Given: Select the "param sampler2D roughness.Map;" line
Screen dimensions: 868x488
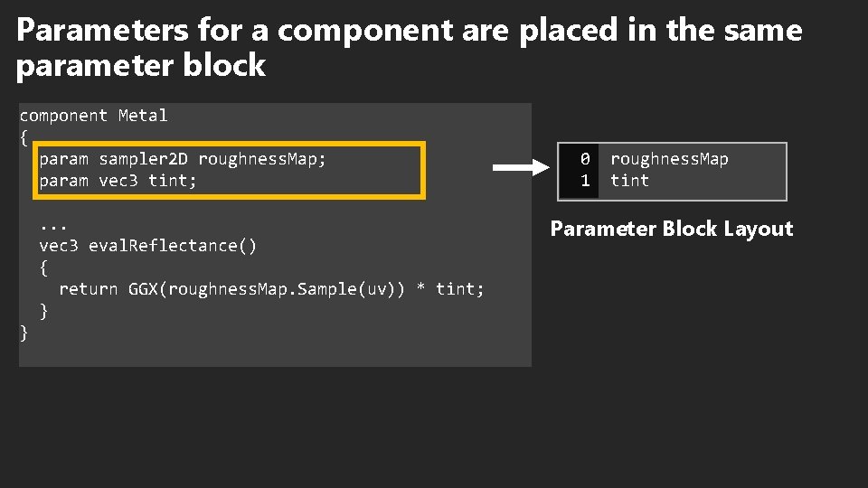Looking at the screenshot, I should [183, 159].
